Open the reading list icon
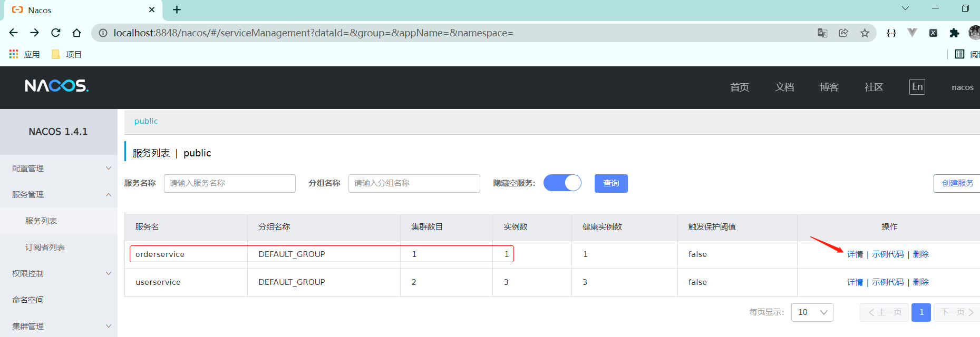This screenshot has width=980, height=337. 959,54
